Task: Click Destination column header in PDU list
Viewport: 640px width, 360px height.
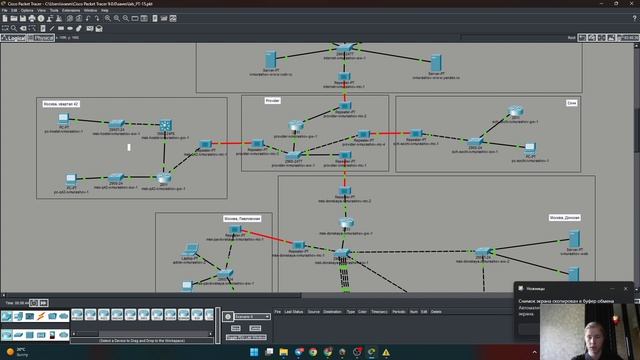Action: 332,312
